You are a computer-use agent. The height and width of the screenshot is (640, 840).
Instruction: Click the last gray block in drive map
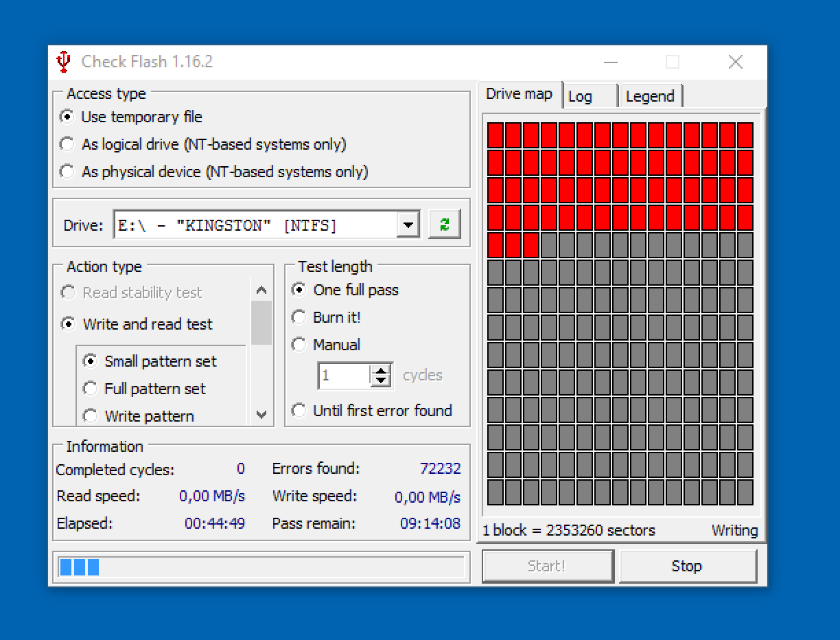[745, 492]
